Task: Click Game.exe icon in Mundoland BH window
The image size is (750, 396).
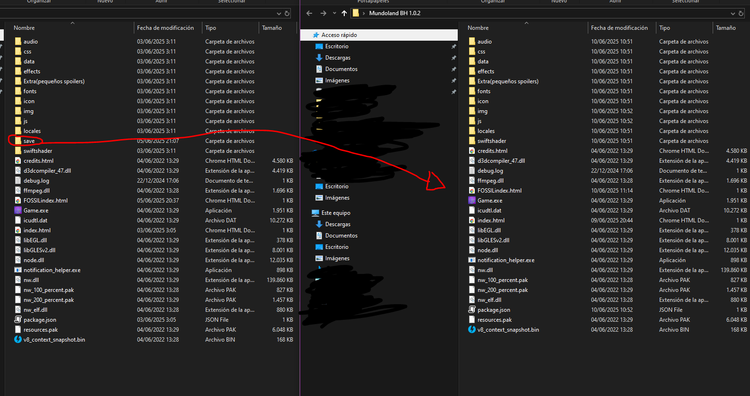Action: pos(472,200)
